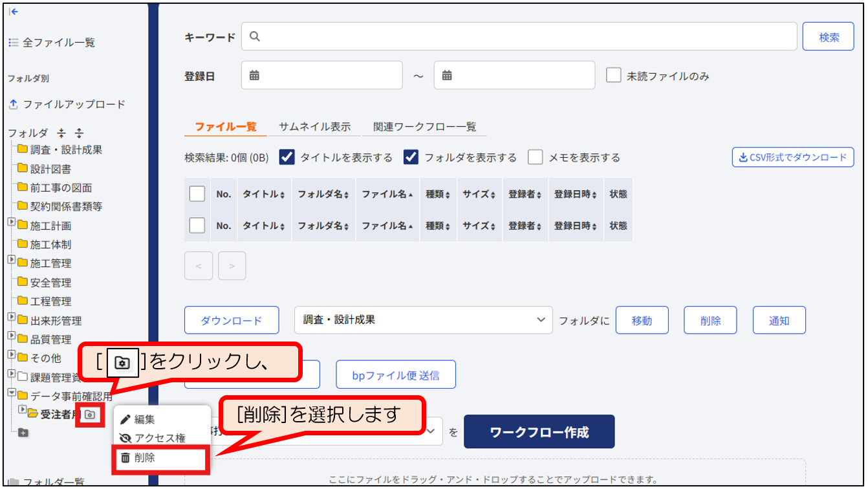The image size is (868, 489).
Task: Expand the その他 folder node
Action: tap(12, 354)
